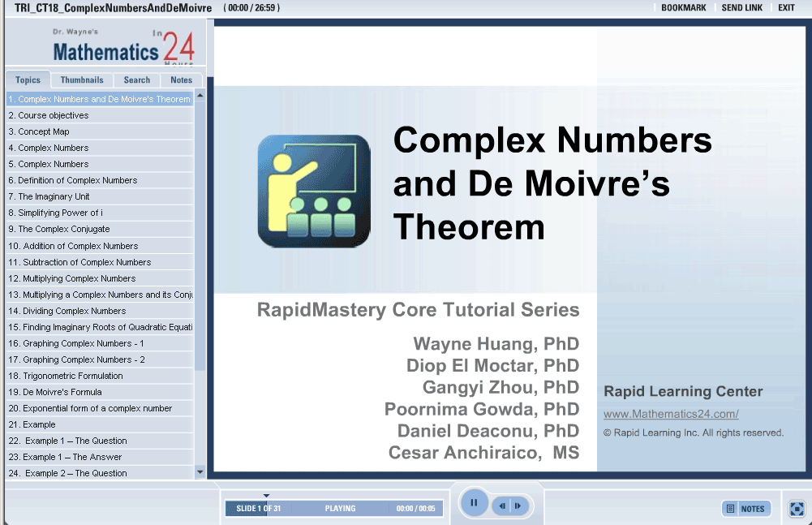Image resolution: width=812 pixels, height=525 pixels.
Task: Click the Rapid Learning Center text
Action: pyautogui.click(x=683, y=391)
